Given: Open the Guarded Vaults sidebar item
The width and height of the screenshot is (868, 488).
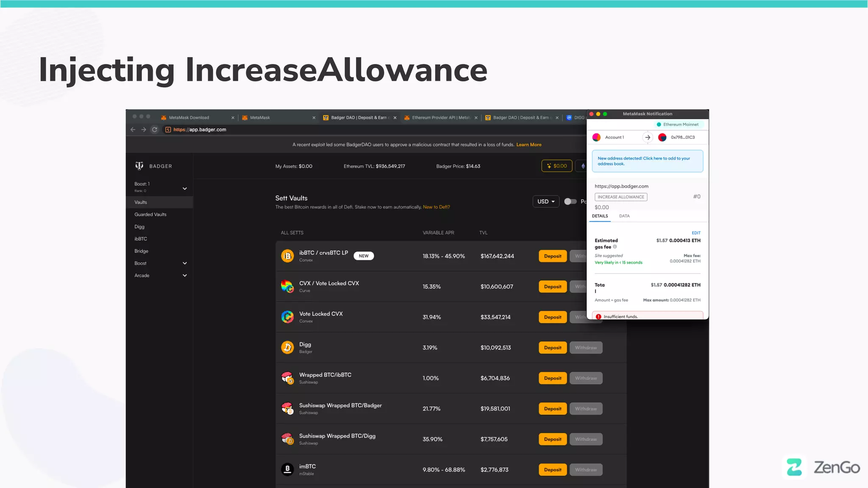Looking at the screenshot, I should pos(150,214).
